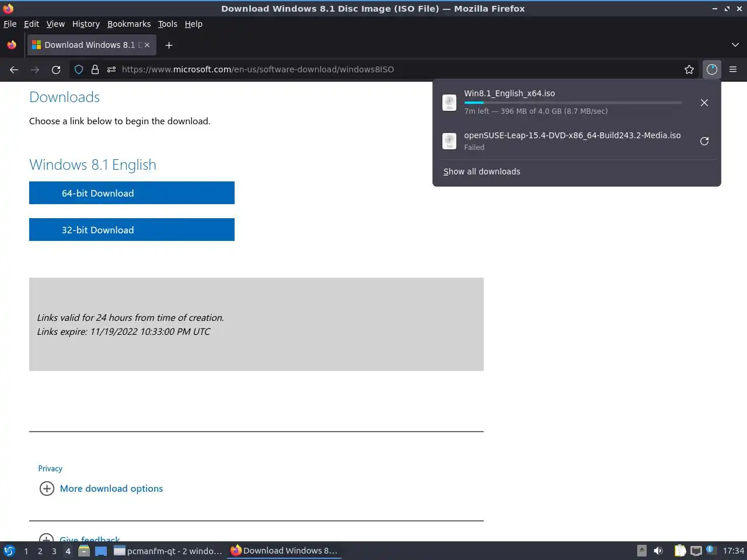Switch to pcmanfm-qt windows in taskbar
This screenshot has width=747, height=560.
[168, 551]
